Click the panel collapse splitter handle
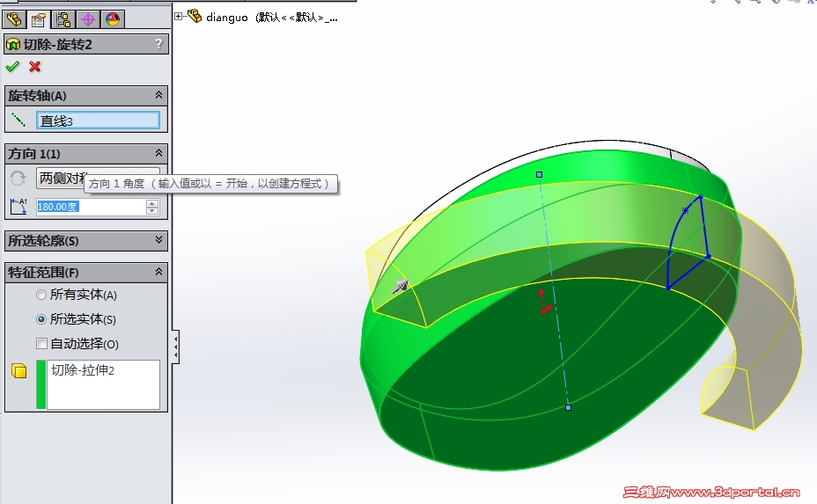 pos(175,347)
